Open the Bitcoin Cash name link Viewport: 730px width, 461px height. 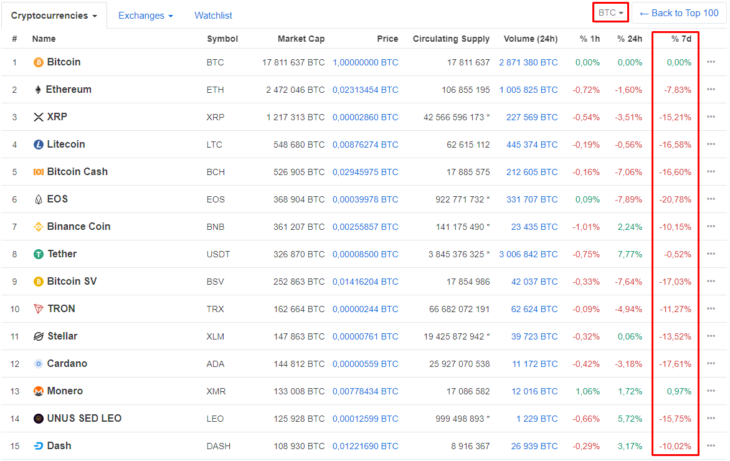pos(77,172)
